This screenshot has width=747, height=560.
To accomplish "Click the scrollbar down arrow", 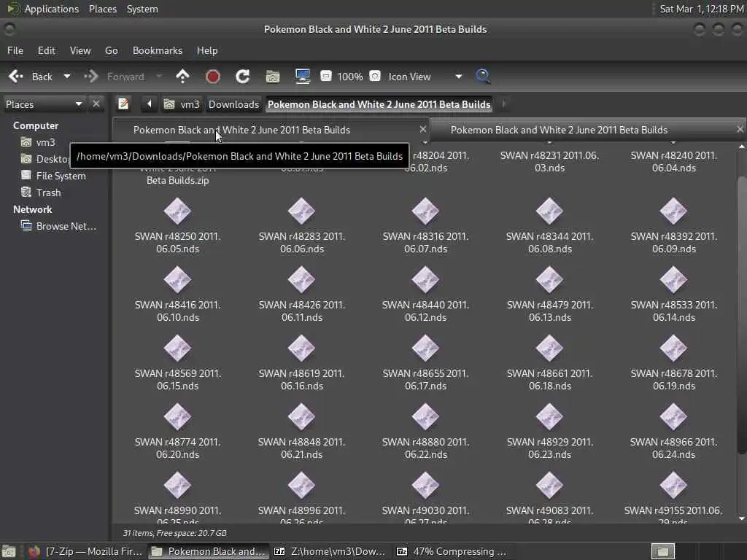I will click(x=741, y=518).
